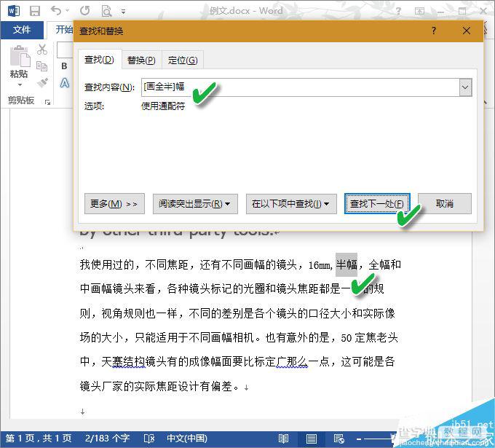Change language via 中文(中国)
The width and height of the screenshot is (495, 448).
187,439
